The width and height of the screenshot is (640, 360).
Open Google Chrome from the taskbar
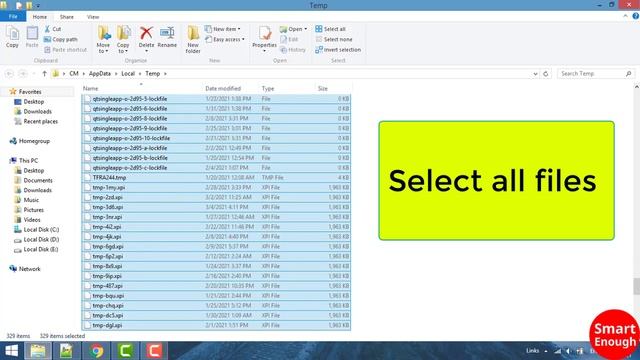96,351
